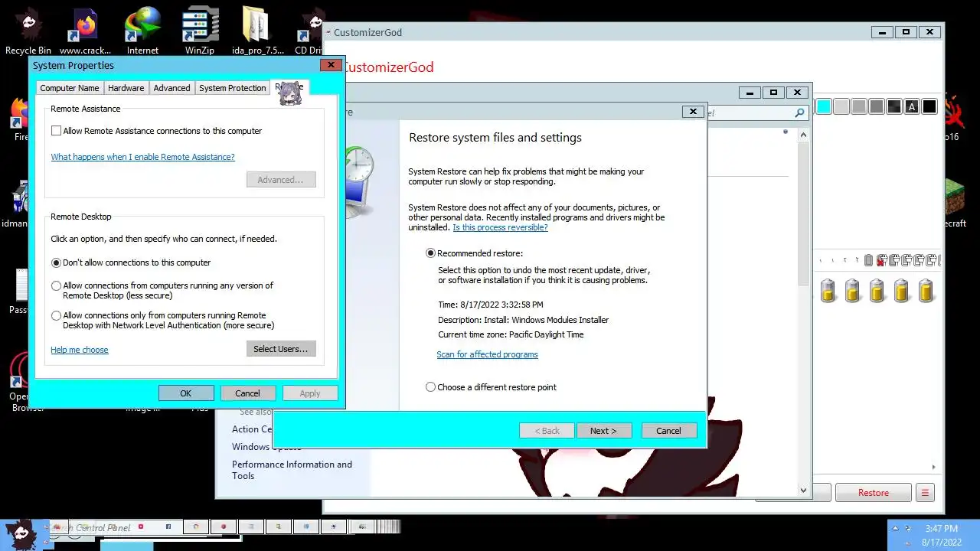Cancel the System Restore wizard
The height and width of the screenshot is (551, 980).
(668, 431)
